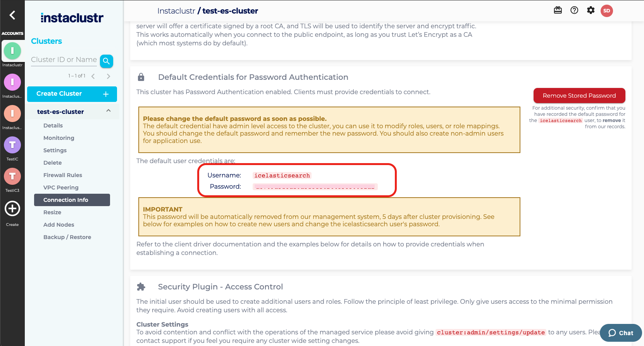644x346 pixels.
Task: Open the Backup / Restore section
Action: pyautogui.click(x=67, y=237)
